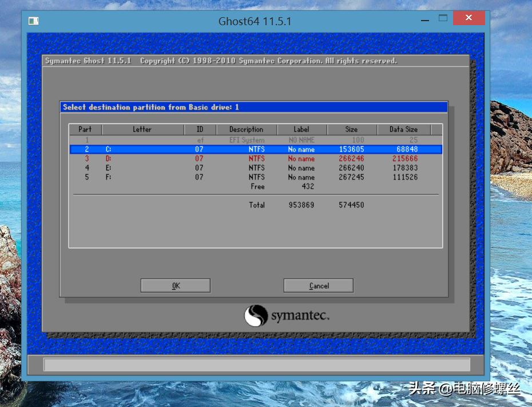The image size is (532, 407).
Task: Select the red partition 3 D: row
Action: 255,159
